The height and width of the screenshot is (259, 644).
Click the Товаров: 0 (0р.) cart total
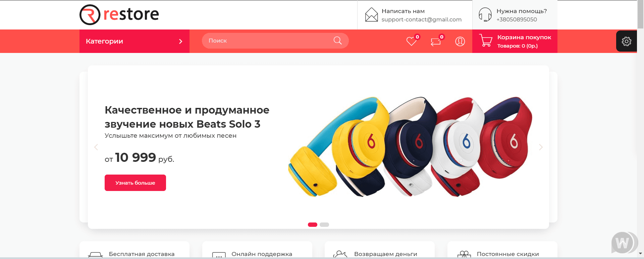517,46
